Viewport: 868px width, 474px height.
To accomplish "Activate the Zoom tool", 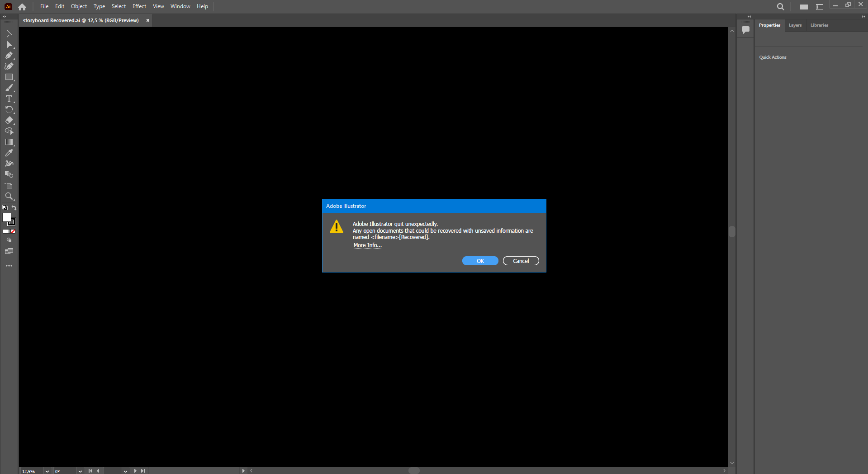I will 9,197.
